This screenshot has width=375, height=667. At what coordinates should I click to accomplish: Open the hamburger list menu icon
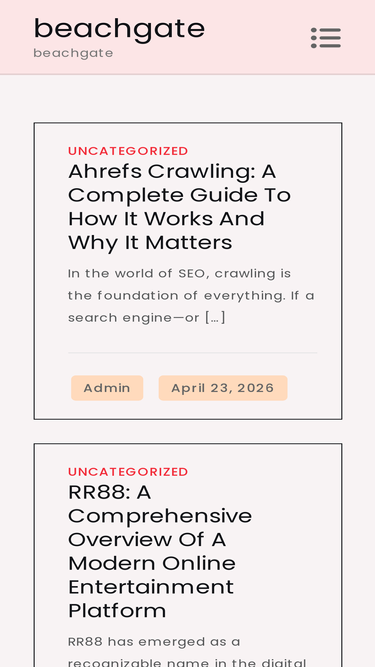326,38
